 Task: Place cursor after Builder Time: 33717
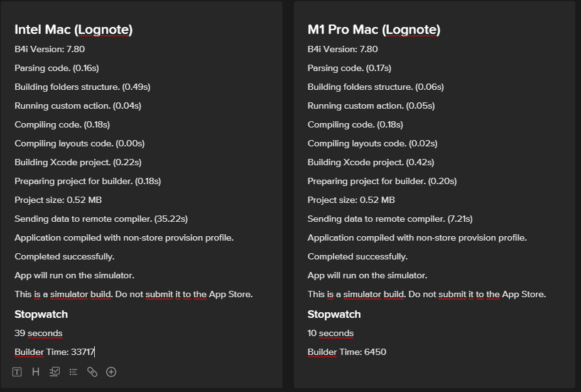pyautogui.click(x=94, y=352)
